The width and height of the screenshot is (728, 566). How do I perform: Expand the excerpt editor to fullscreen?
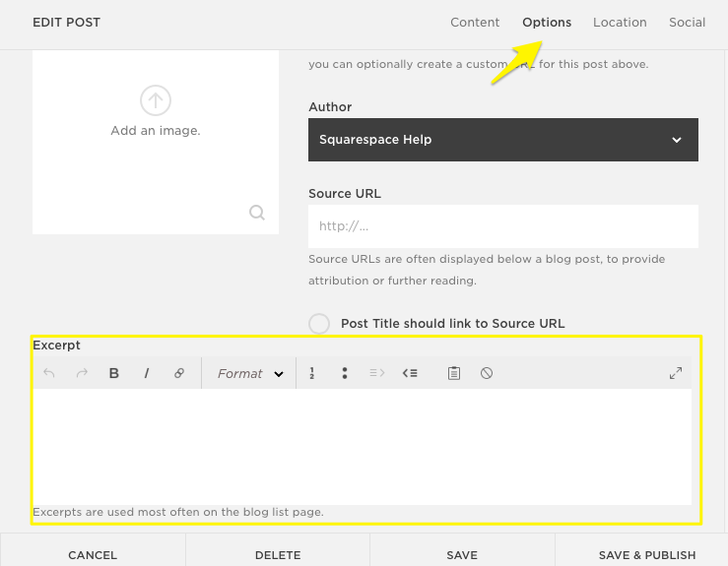coord(676,374)
